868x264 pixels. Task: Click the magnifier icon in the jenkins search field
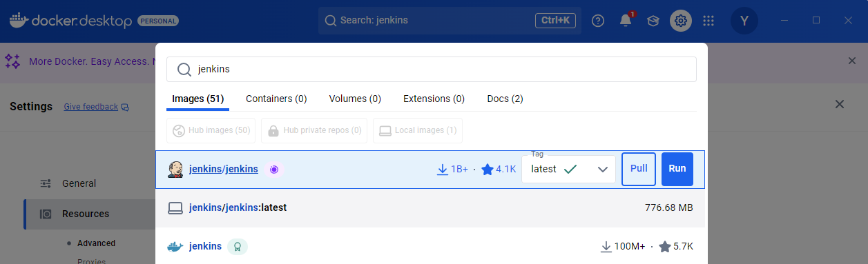tap(184, 70)
